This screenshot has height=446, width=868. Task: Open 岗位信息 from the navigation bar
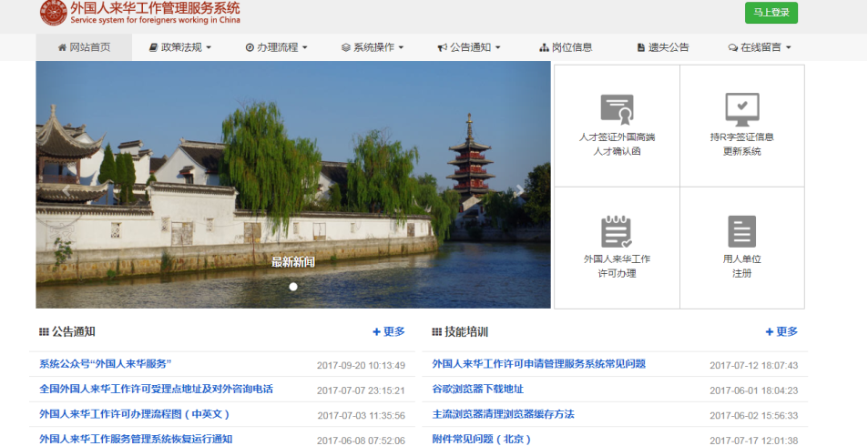pyautogui.click(x=566, y=47)
